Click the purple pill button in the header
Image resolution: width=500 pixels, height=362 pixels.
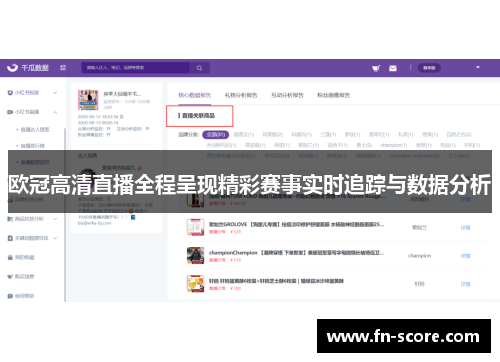pos(429,68)
